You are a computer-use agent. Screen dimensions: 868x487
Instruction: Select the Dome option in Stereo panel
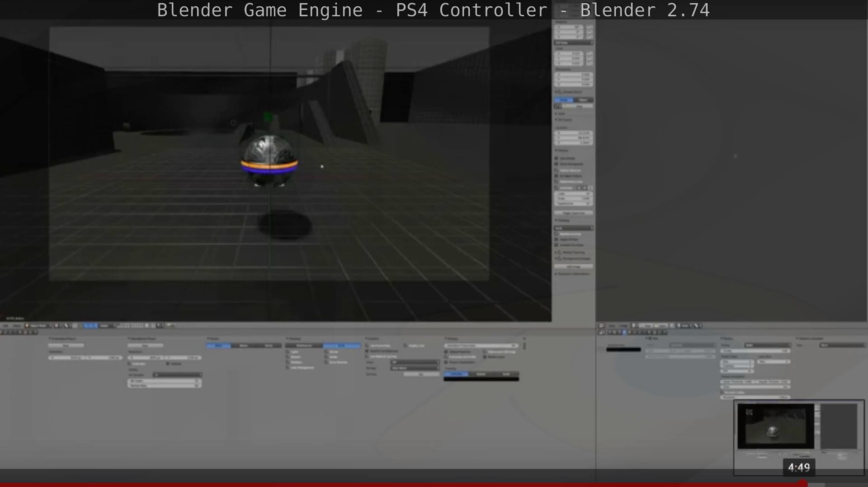coord(269,346)
